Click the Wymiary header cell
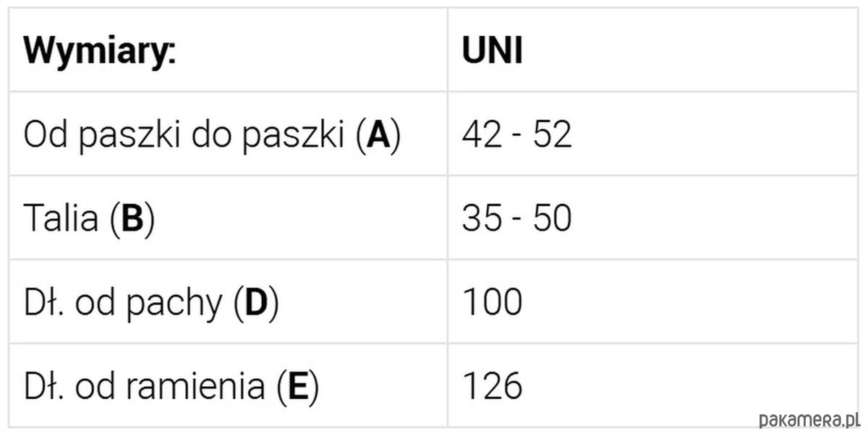This screenshot has width=868, height=436. [x=228, y=50]
